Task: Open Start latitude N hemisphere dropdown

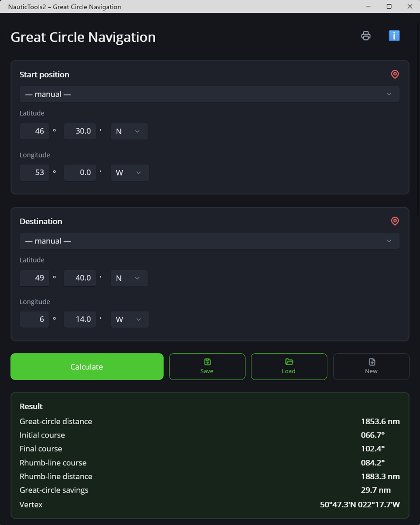Action: (129, 131)
